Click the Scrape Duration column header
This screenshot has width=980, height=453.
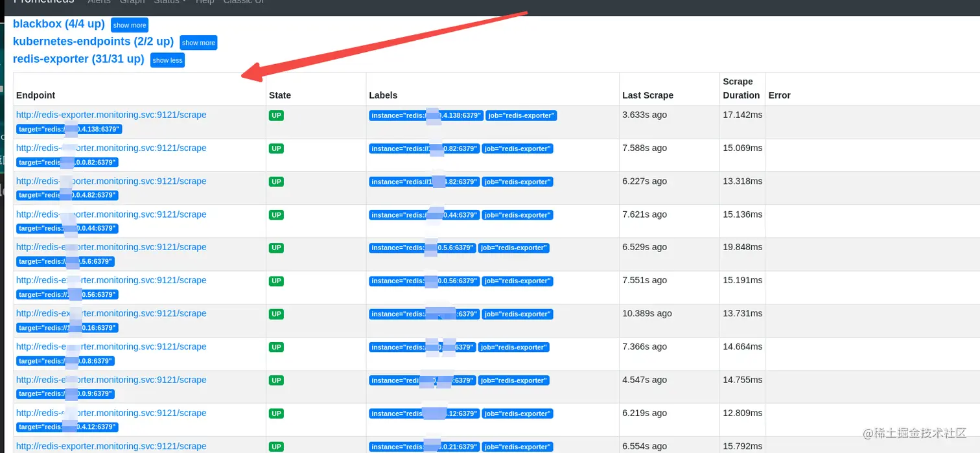click(741, 88)
